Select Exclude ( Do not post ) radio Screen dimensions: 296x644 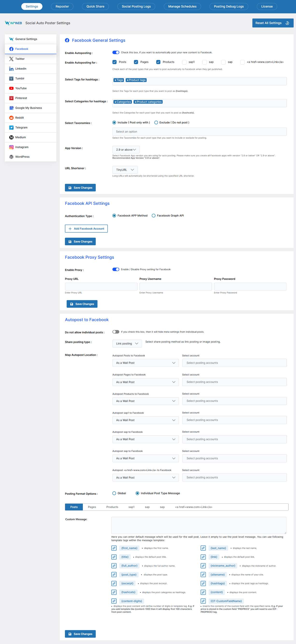click(156, 122)
